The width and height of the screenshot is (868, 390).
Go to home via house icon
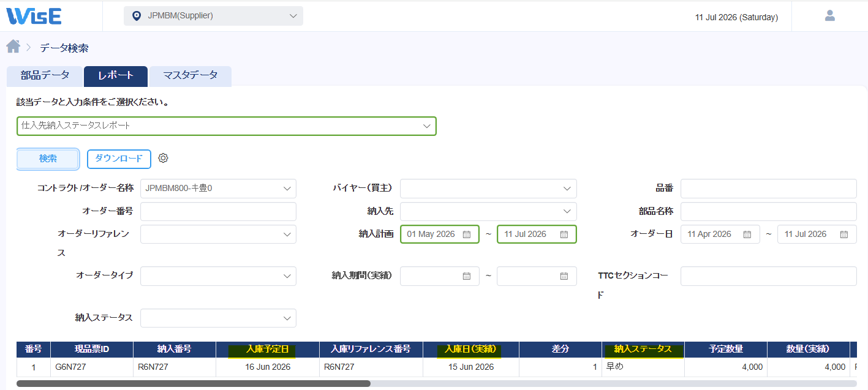pyautogui.click(x=13, y=47)
